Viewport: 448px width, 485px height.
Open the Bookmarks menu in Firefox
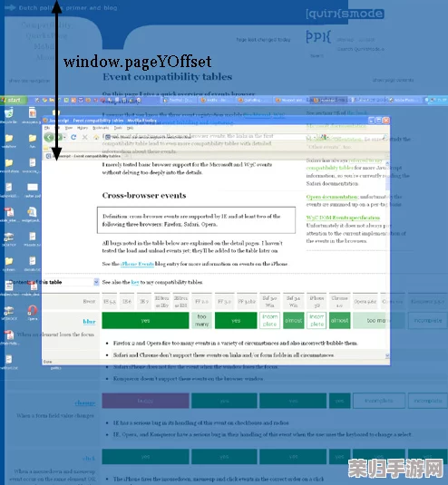coord(101,128)
